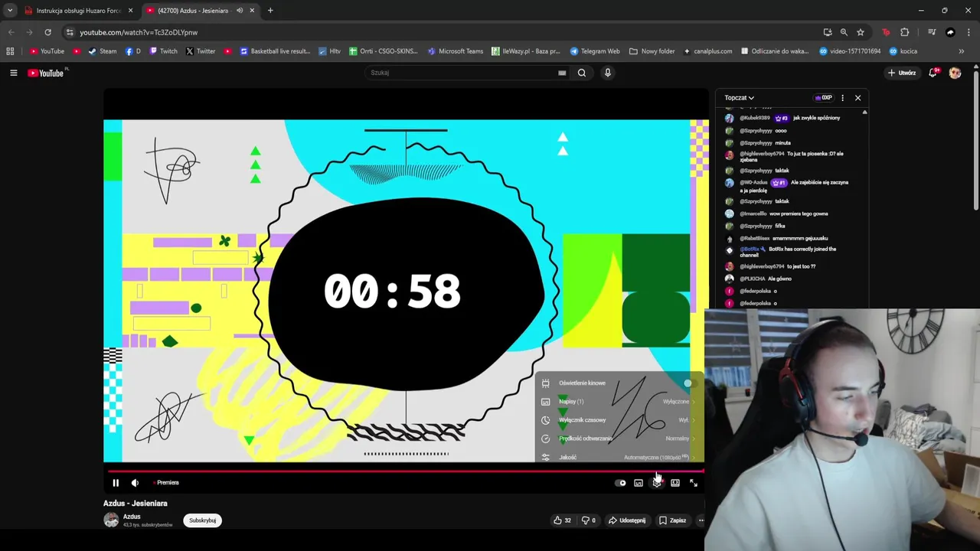Open the Wyłącznik czasowy submenu
This screenshot has height=551, width=980.
[619, 420]
